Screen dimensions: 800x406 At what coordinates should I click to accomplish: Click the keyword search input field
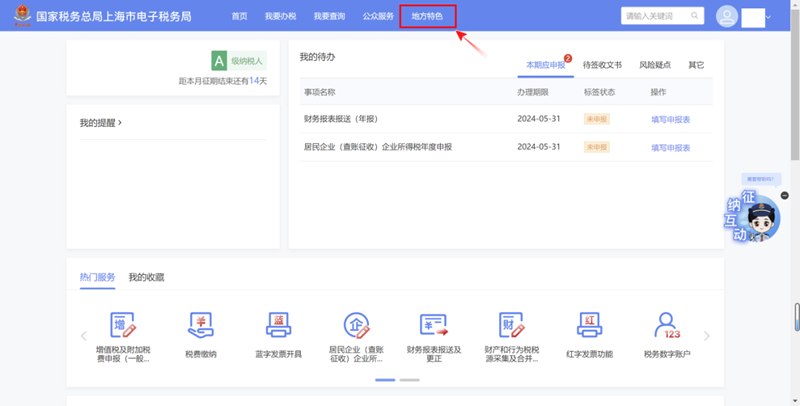652,16
